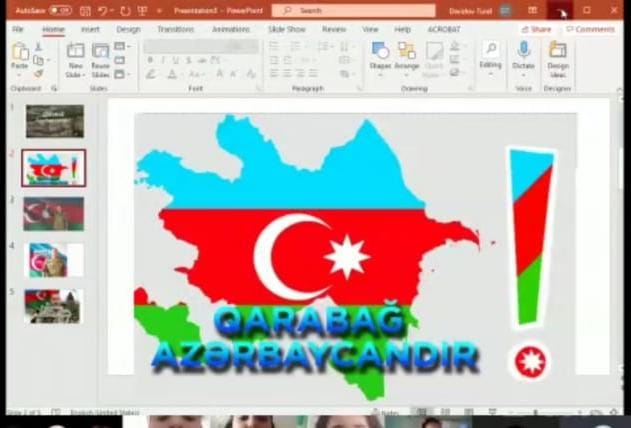Click the Increase Font Size icon

(220, 74)
